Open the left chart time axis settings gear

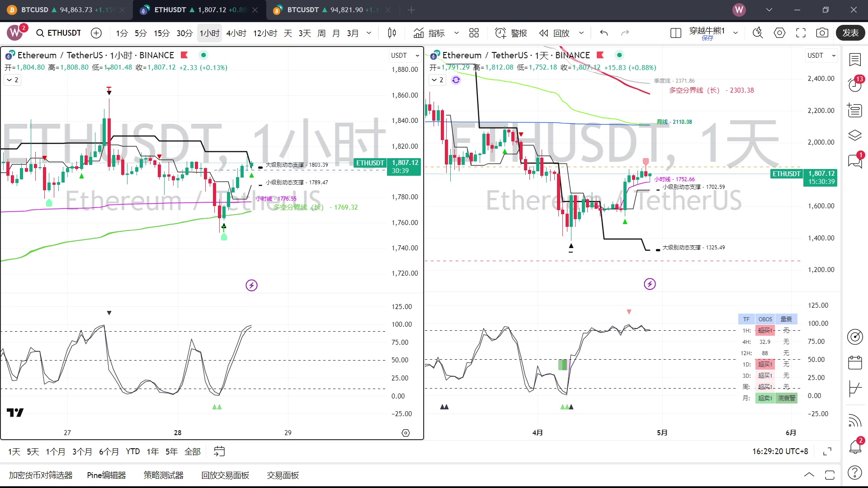point(406,433)
